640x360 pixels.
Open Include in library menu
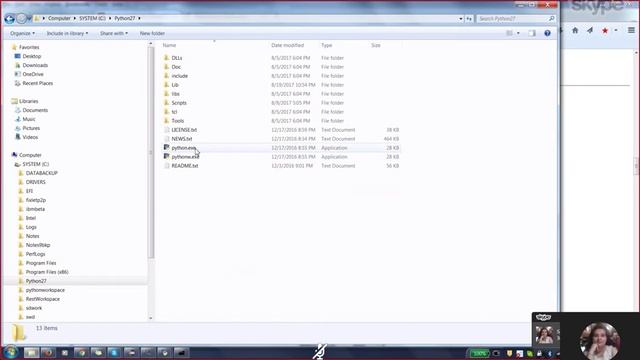(x=67, y=33)
